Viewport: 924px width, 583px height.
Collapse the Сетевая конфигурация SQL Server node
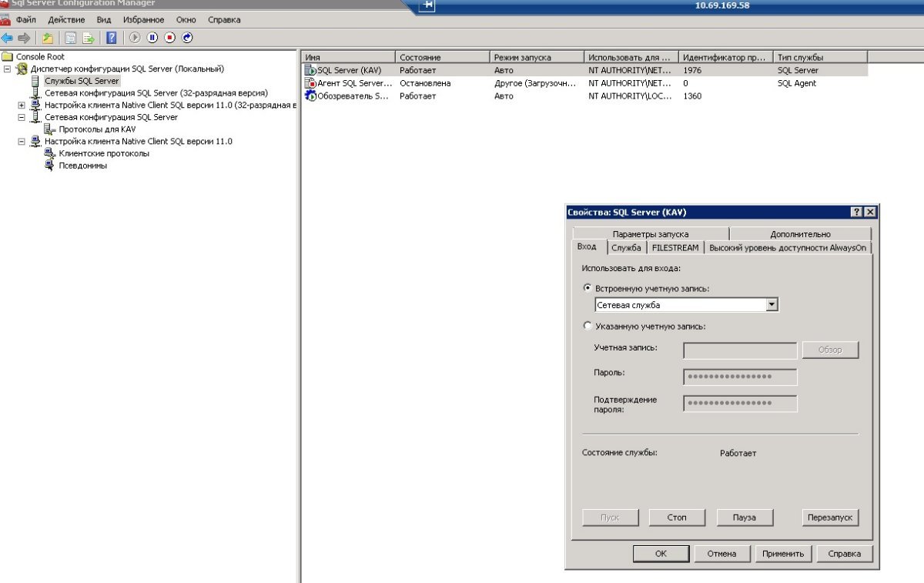point(22,117)
